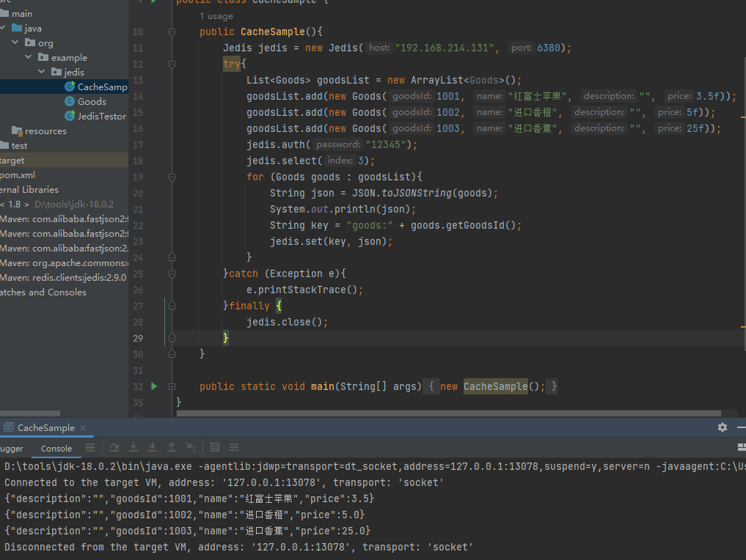Open the Evaluate Expression calculator icon
This screenshot has width=746, height=560.
pos(215,447)
